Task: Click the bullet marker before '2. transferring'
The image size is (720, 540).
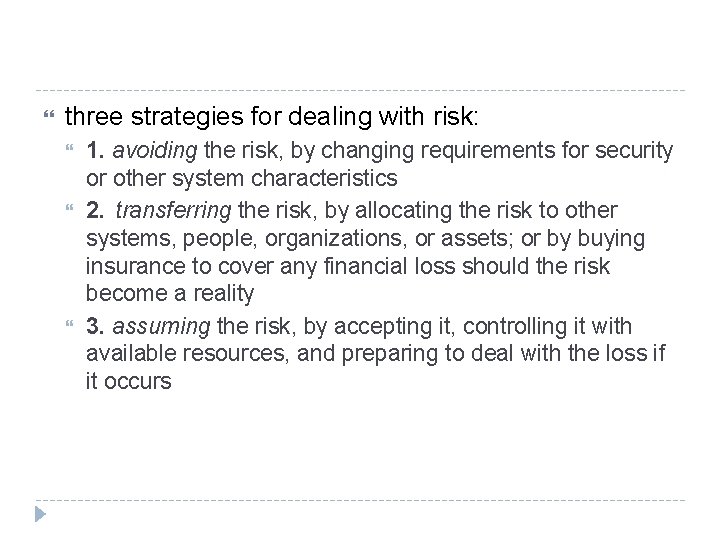Action: [69, 210]
